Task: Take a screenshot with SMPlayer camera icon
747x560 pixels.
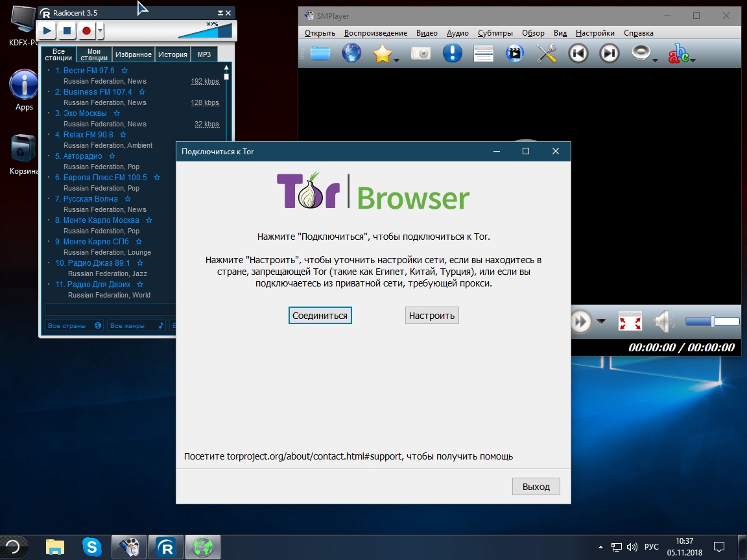Action: pyautogui.click(x=421, y=53)
